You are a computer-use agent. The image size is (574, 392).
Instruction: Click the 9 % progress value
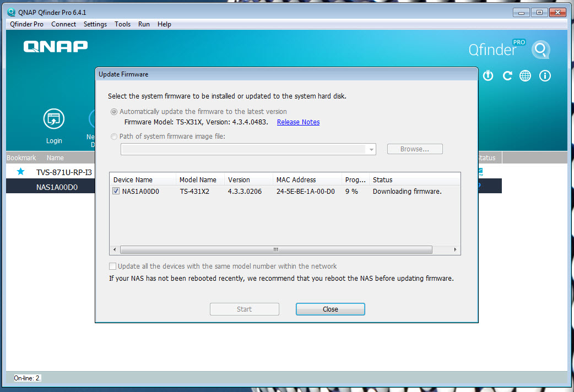351,192
